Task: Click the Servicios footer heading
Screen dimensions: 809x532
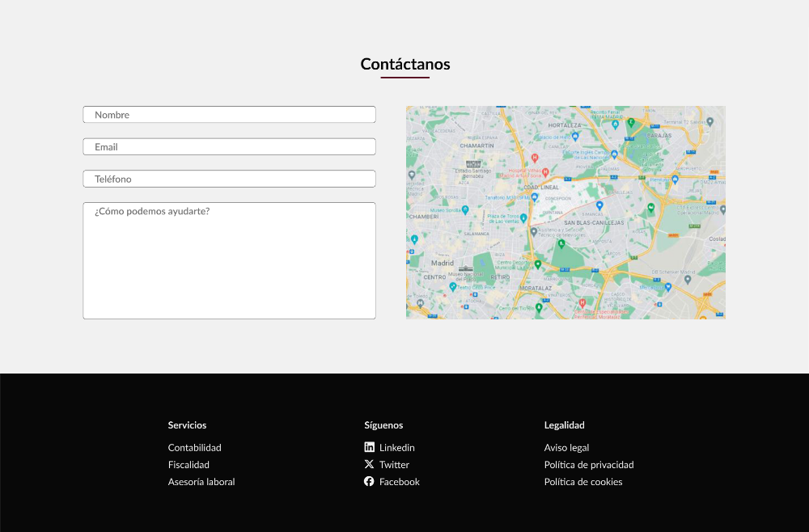Action: (x=188, y=424)
